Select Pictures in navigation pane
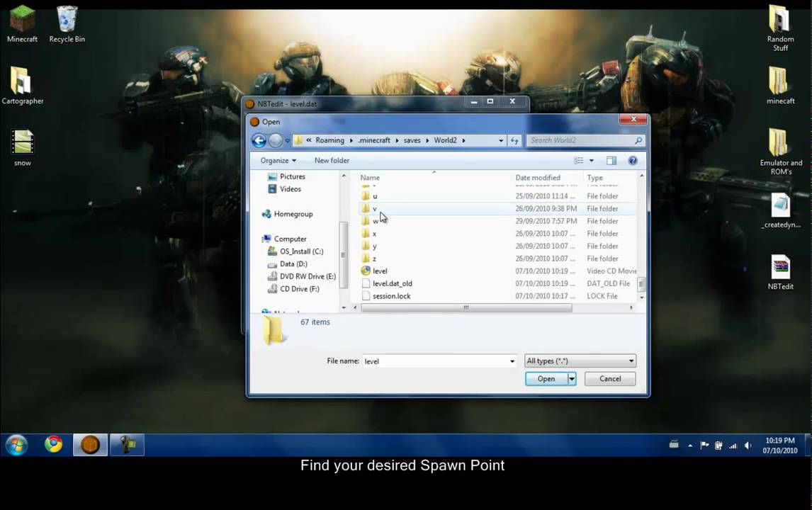This screenshot has width=812, height=510. pyautogui.click(x=286, y=176)
